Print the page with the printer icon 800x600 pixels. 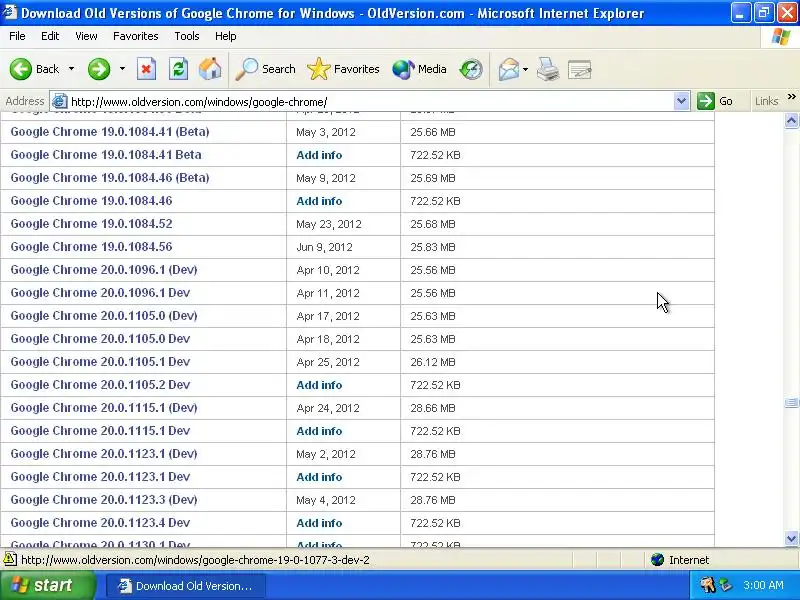[547, 69]
